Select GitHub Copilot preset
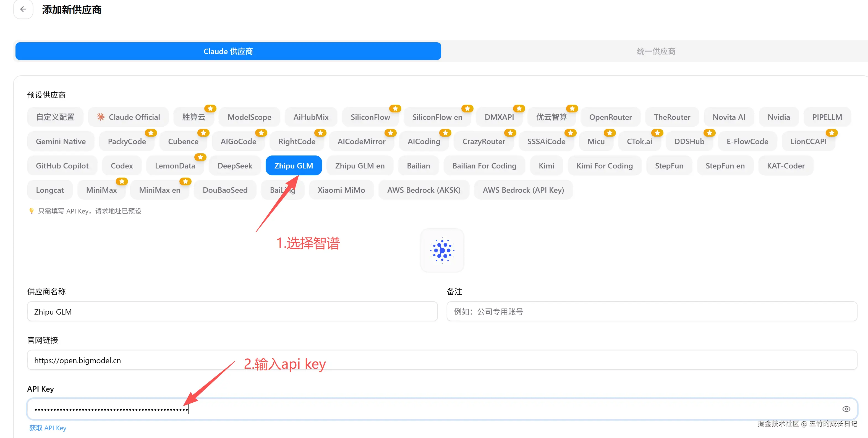 (62, 166)
